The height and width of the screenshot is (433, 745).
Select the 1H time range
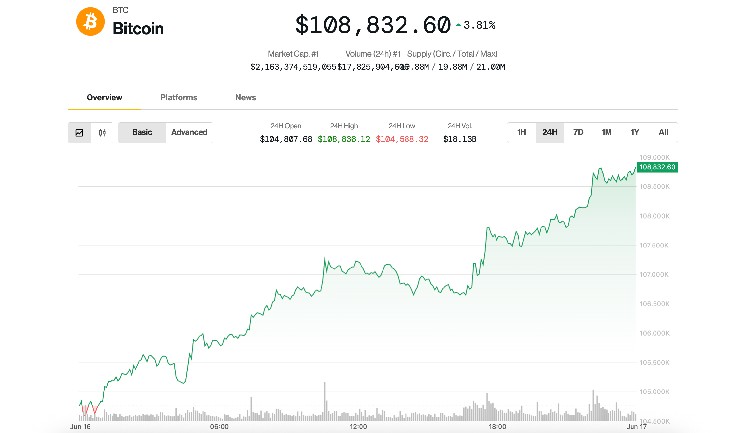point(522,132)
